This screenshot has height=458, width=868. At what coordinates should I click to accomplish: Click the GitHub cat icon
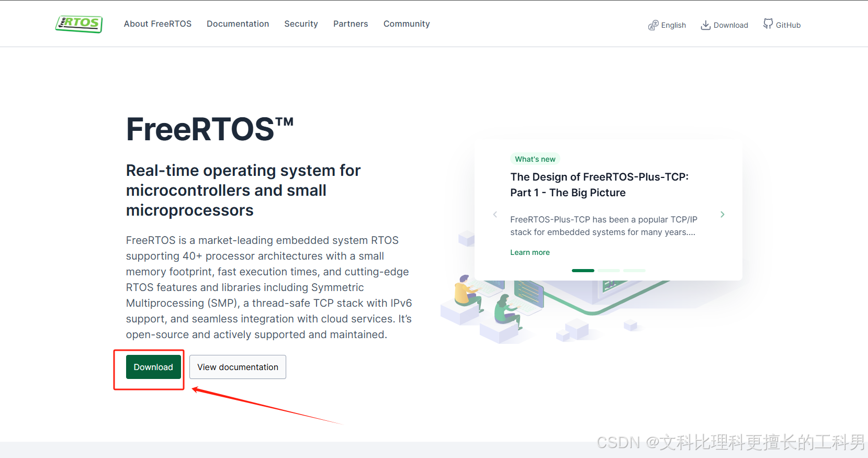[x=768, y=24]
